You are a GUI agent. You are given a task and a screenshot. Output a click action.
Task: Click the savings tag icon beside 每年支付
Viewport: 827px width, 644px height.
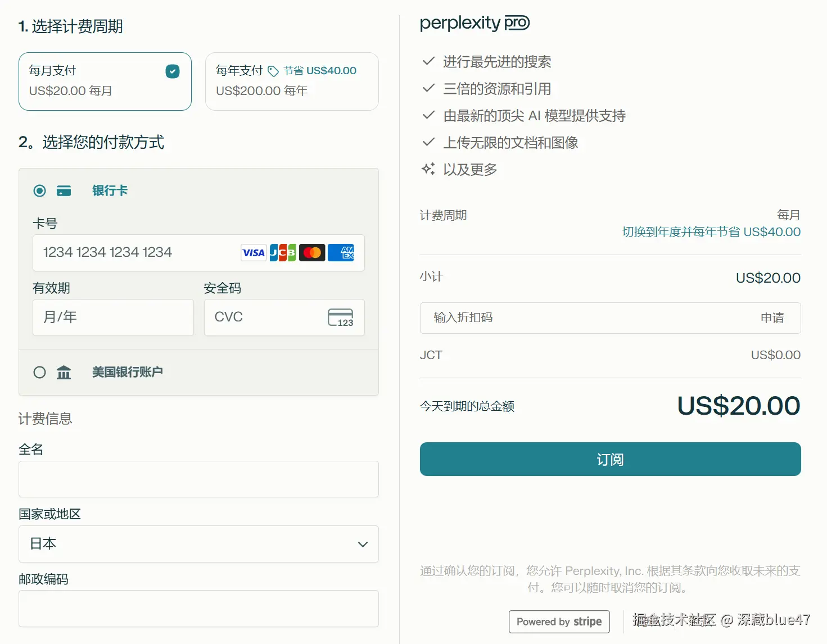(x=273, y=71)
